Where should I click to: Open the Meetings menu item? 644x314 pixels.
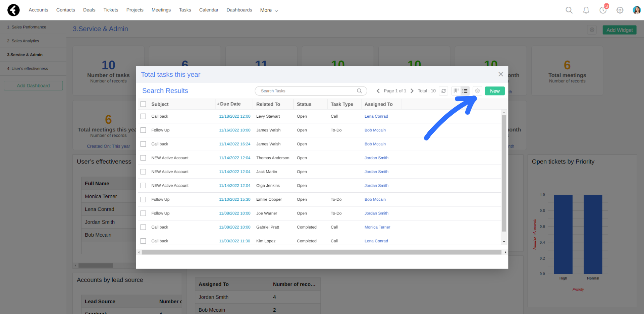(x=161, y=10)
